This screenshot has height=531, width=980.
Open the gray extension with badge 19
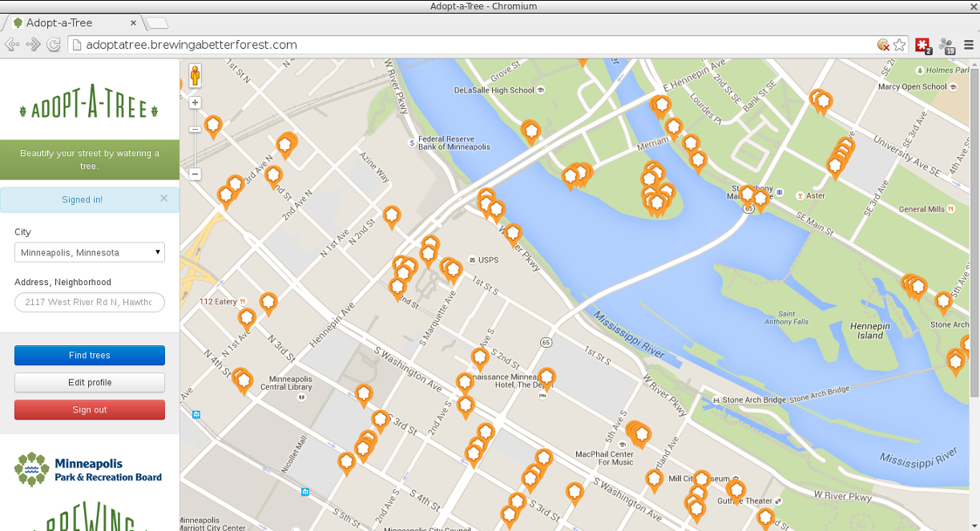pyautogui.click(x=946, y=46)
